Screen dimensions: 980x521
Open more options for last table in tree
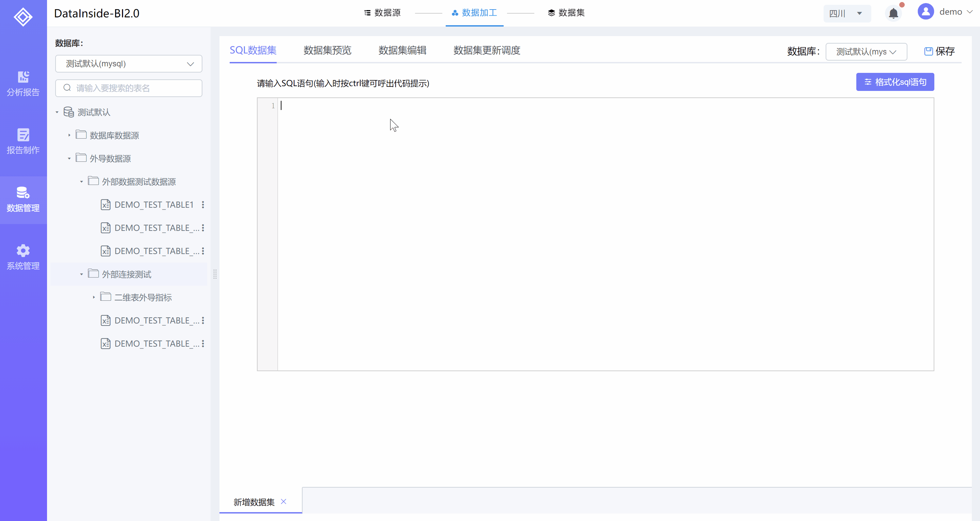pos(203,344)
